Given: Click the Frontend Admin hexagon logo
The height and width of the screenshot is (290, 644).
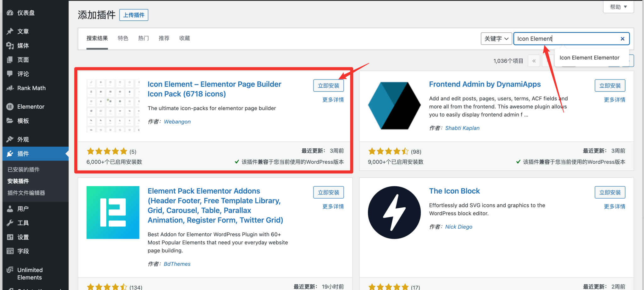Looking at the screenshot, I should (394, 106).
